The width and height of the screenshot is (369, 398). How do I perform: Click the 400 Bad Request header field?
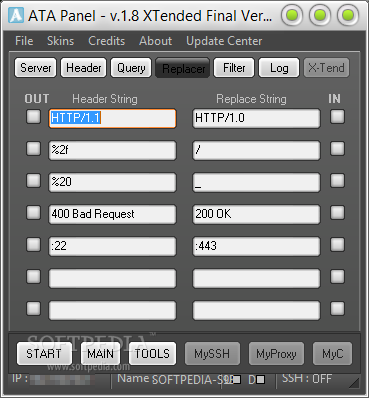click(x=112, y=214)
